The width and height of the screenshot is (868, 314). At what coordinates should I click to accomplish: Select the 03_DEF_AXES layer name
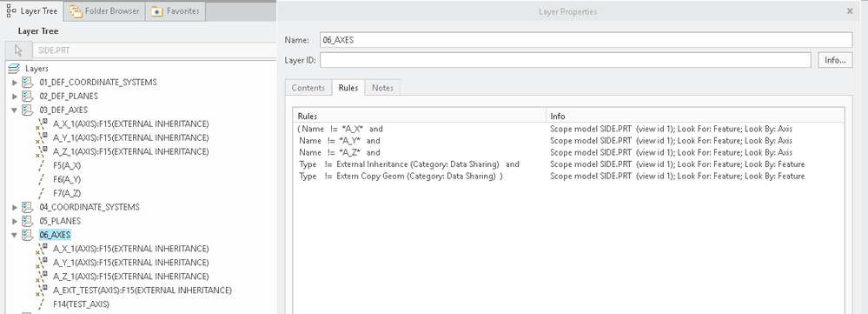click(x=63, y=110)
